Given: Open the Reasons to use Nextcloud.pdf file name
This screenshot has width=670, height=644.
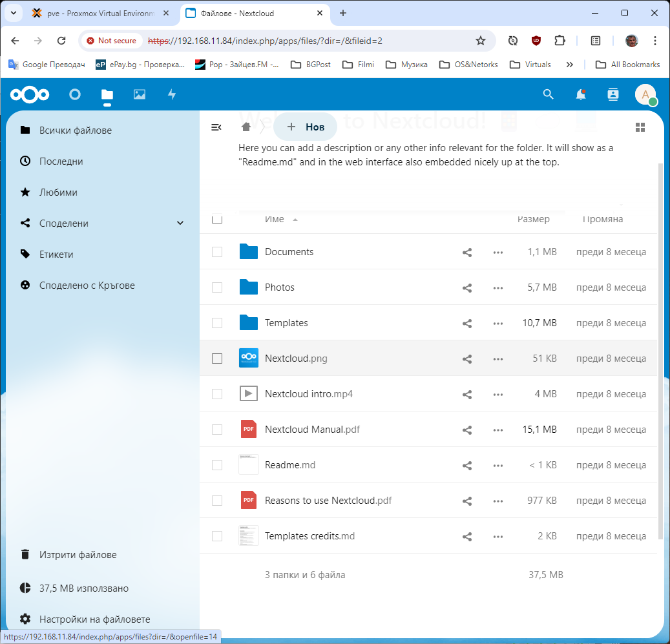Looking at the screenshot, I should pyautogui.click(x=328, y=500).
